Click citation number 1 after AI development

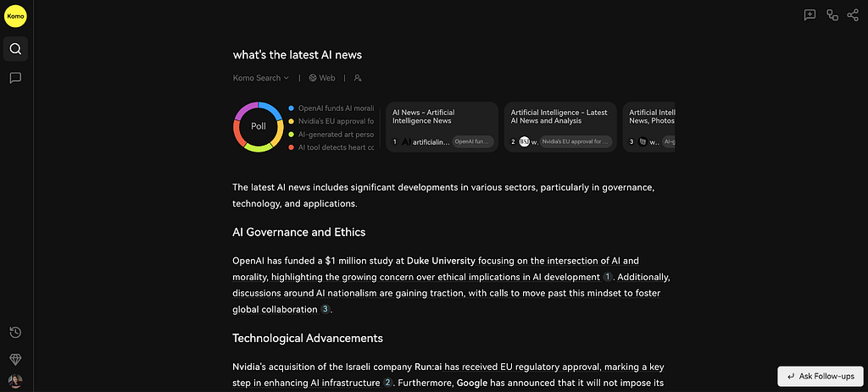pos(607,277)
